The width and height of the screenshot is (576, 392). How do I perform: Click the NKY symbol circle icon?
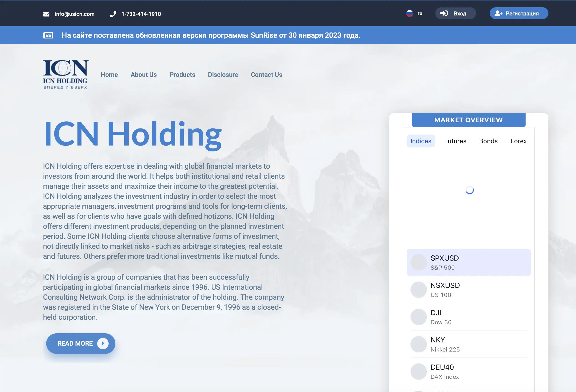pyautogui.click(x=419, y=344)
